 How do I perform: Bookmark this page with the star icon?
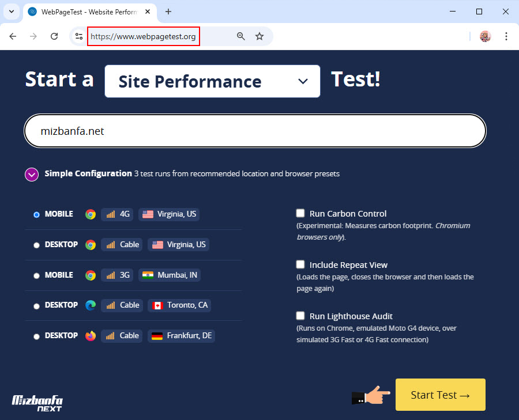pyautogui.click(x=259, y=36)
